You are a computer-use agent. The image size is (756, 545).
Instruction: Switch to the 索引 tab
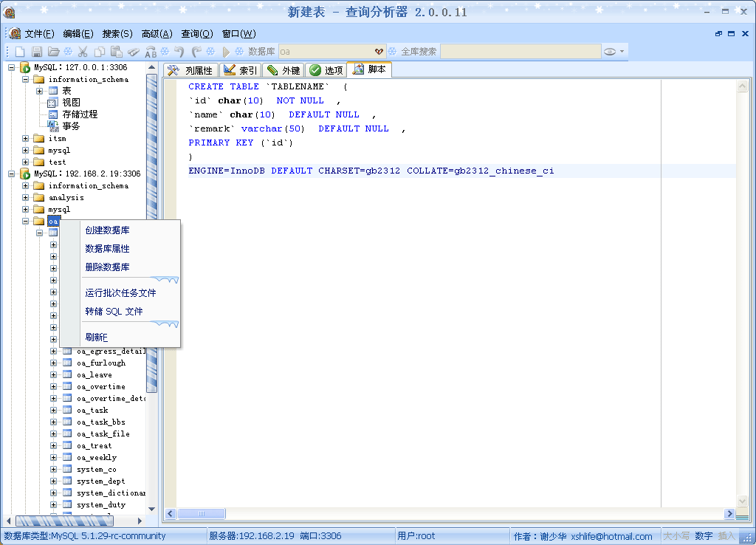click(241, 70)
